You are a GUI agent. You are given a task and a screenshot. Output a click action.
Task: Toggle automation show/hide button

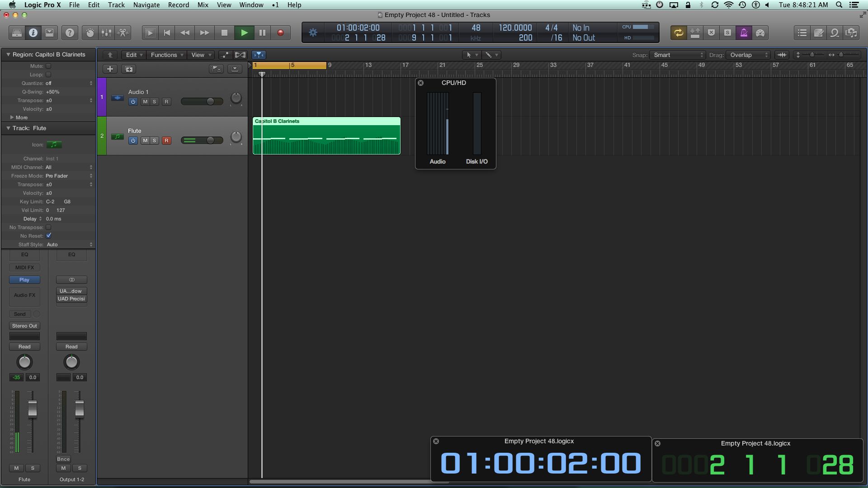225,55
